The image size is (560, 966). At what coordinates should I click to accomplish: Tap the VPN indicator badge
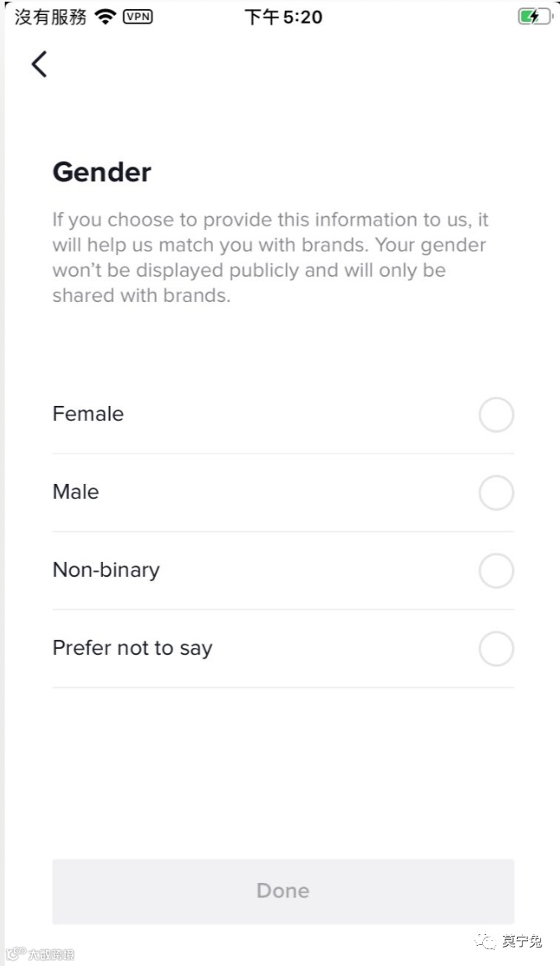137,17
